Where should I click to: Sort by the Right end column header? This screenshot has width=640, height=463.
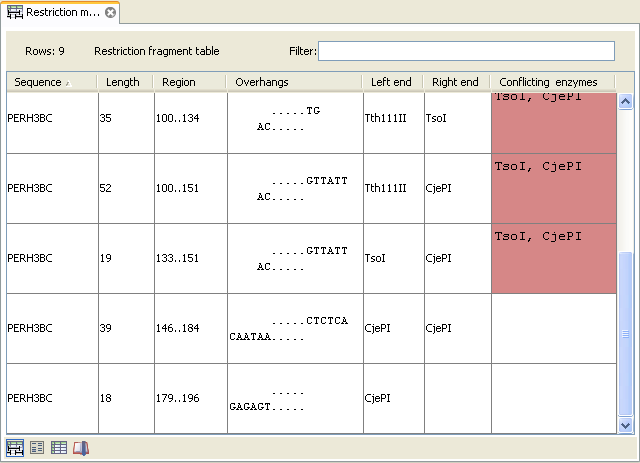click(x=457, y=82)
